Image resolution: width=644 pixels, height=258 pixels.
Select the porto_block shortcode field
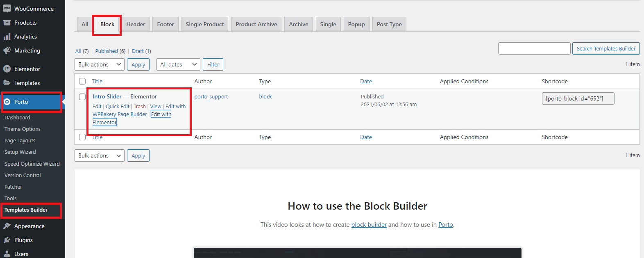point(578,98)
